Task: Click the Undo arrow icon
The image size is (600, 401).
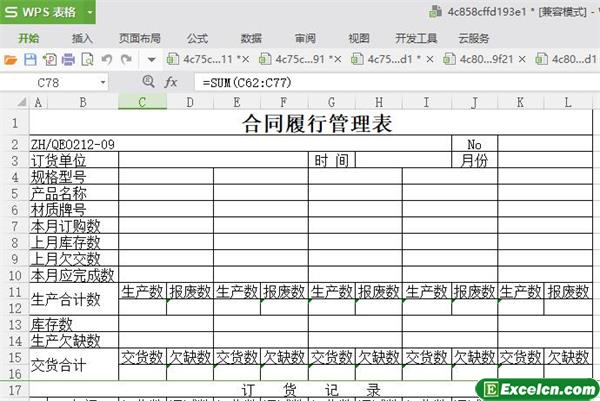Action: click(x=107, y=59)
